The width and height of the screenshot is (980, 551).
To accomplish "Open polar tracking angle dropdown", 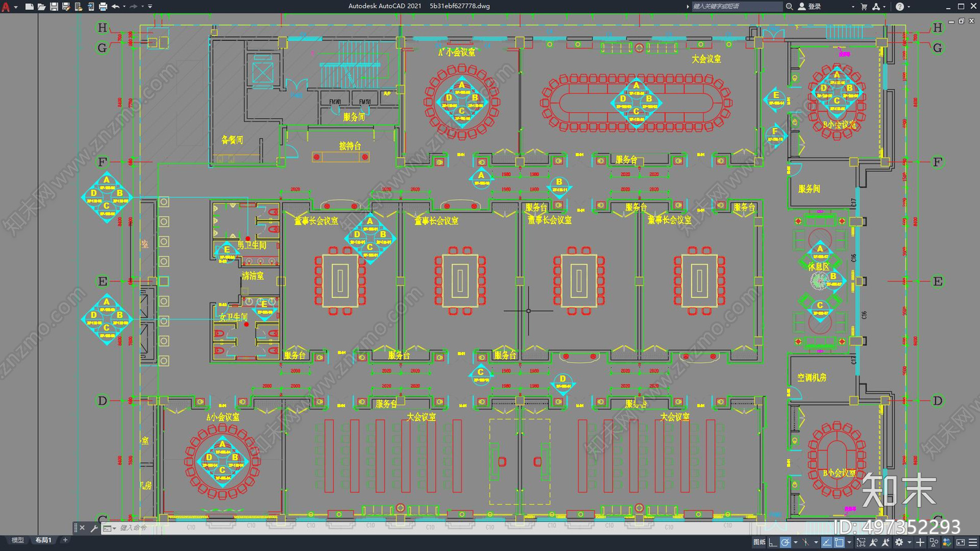I will [x=796, y=542].
